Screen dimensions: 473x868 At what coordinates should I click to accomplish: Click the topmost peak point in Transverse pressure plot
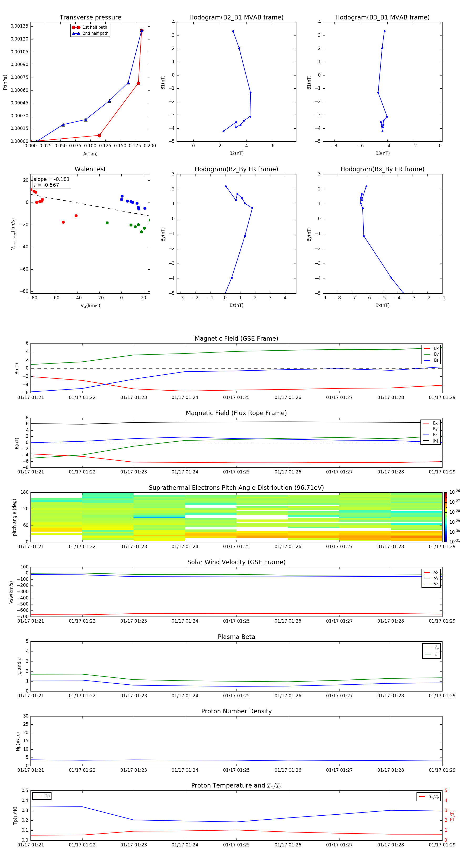pos(142,30)
